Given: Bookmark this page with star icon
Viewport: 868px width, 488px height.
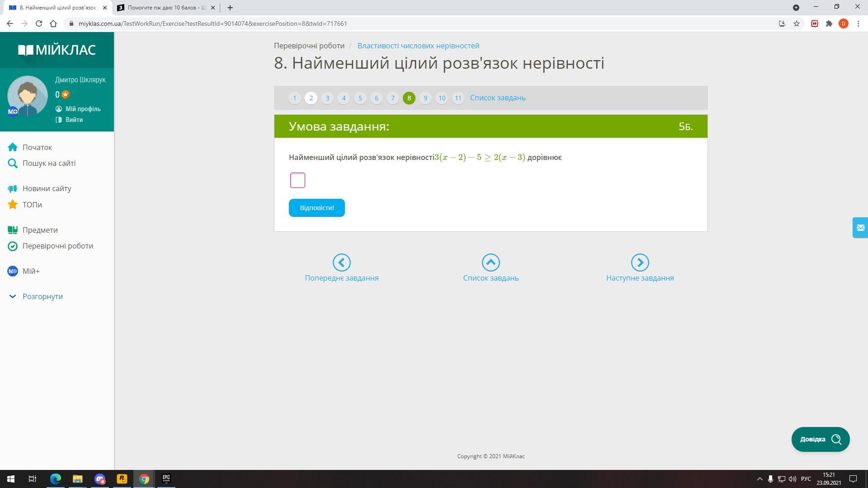Looking at the screenshot, I should [797, 23].
